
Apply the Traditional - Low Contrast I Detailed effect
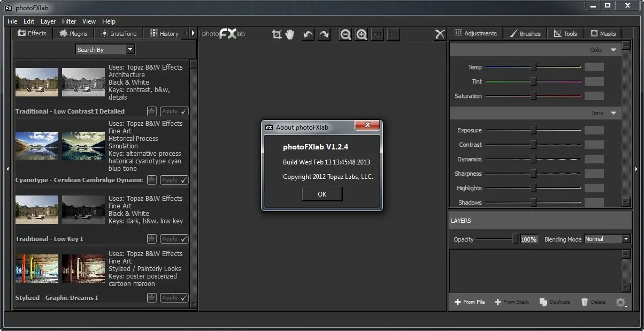(x=174, y=111)
